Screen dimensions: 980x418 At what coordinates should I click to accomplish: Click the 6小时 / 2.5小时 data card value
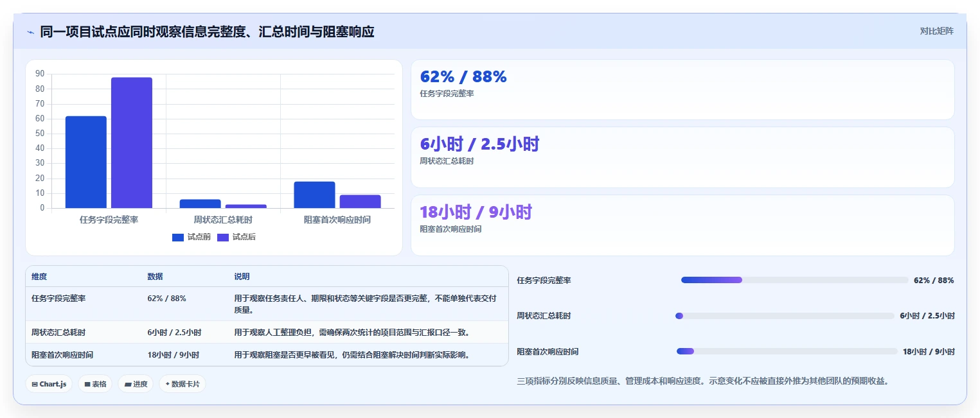(479, 144)
